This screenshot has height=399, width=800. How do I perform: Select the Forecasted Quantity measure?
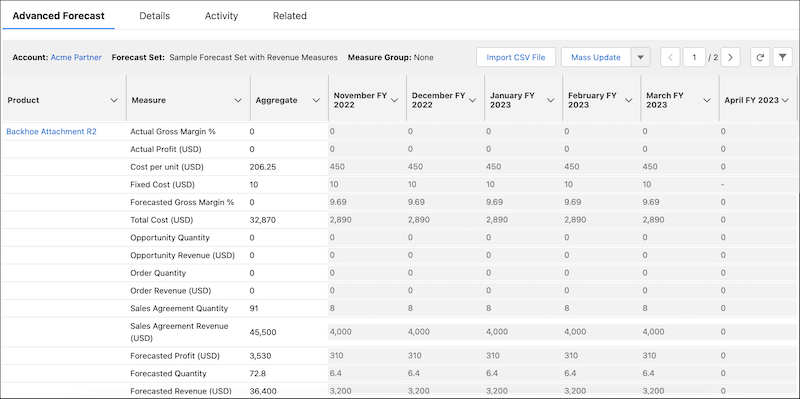coord(168,373)
